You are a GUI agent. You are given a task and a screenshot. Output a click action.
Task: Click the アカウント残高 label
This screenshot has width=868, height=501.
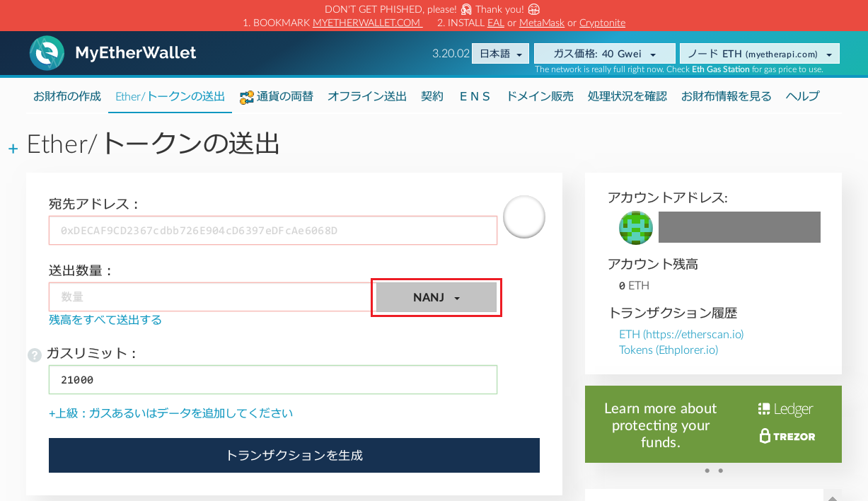[653, 265]
